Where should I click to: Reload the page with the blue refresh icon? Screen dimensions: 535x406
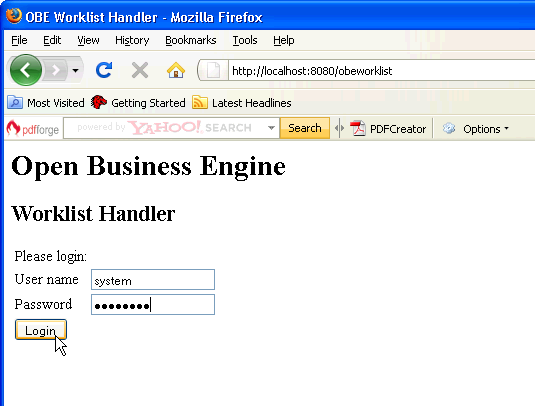(104, 70)
